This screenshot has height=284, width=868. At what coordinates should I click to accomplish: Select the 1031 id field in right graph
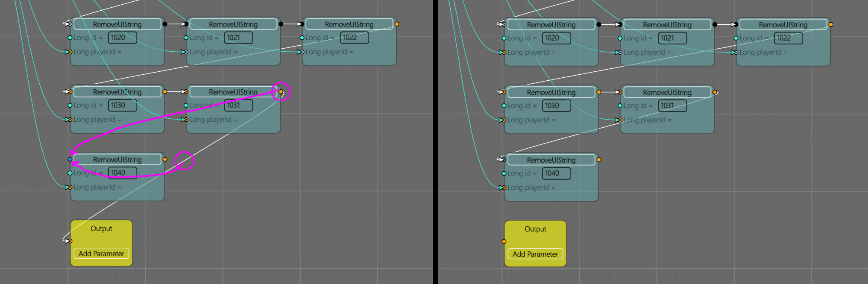pyautogui.click(x=672, y=105)
